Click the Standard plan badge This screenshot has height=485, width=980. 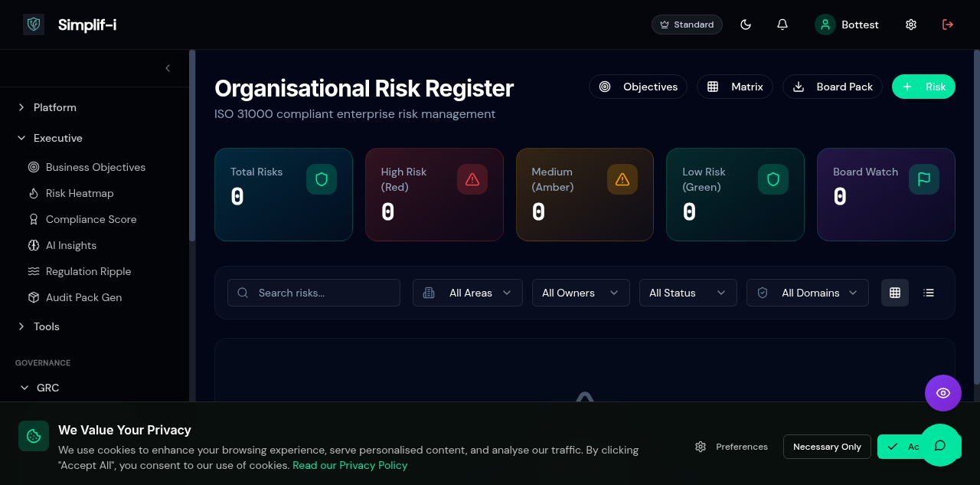point(687,25)
